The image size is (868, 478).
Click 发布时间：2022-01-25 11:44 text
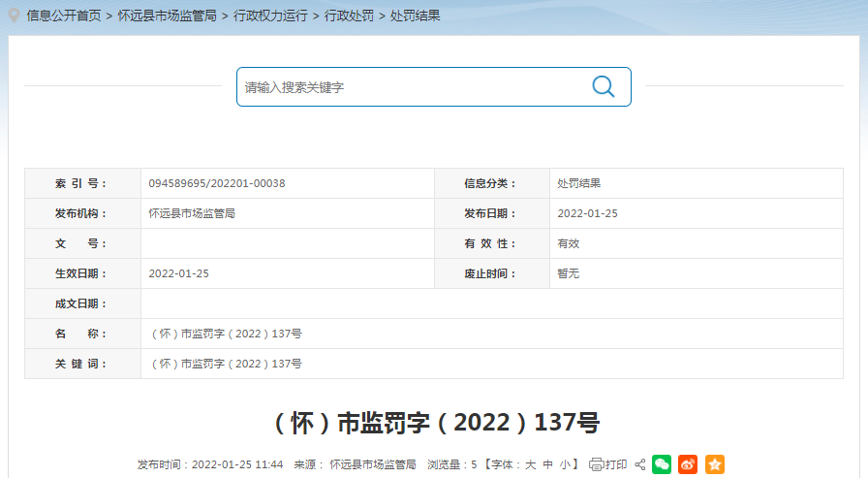(210, 464)
